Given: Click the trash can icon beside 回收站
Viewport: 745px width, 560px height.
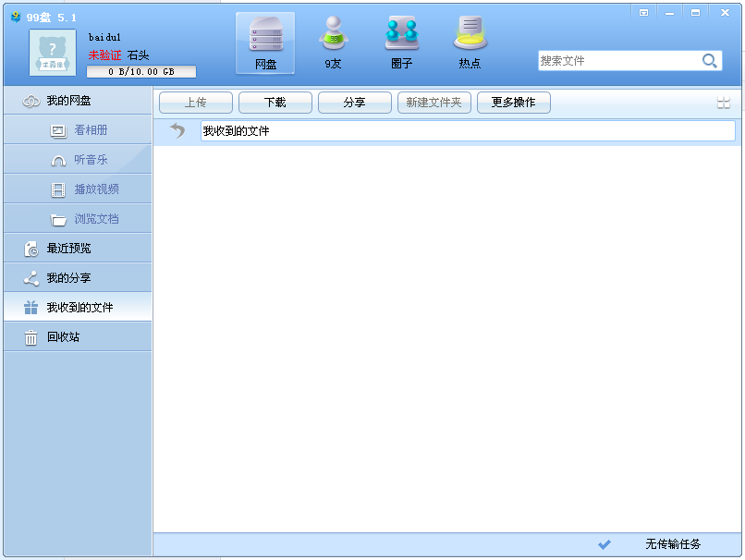Looking at the screenshot, I should coord(31,337).
